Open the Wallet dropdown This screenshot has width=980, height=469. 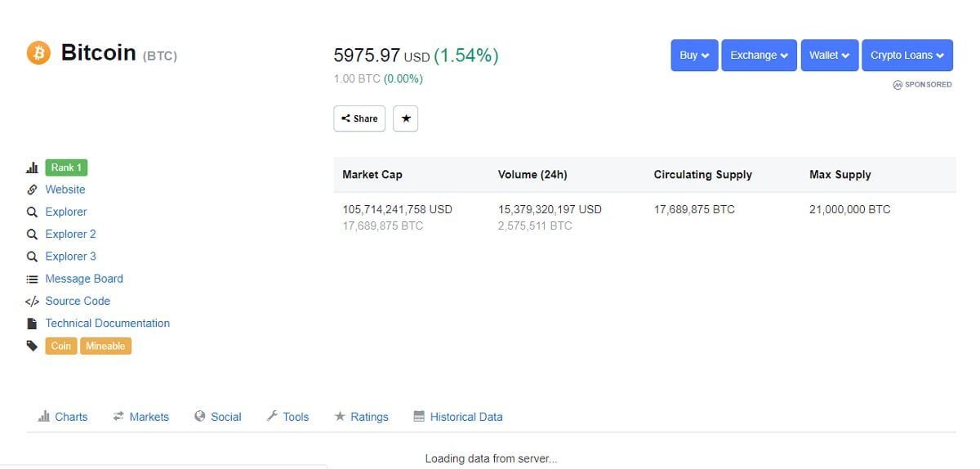pyautogui.click(x=829, y=56)
